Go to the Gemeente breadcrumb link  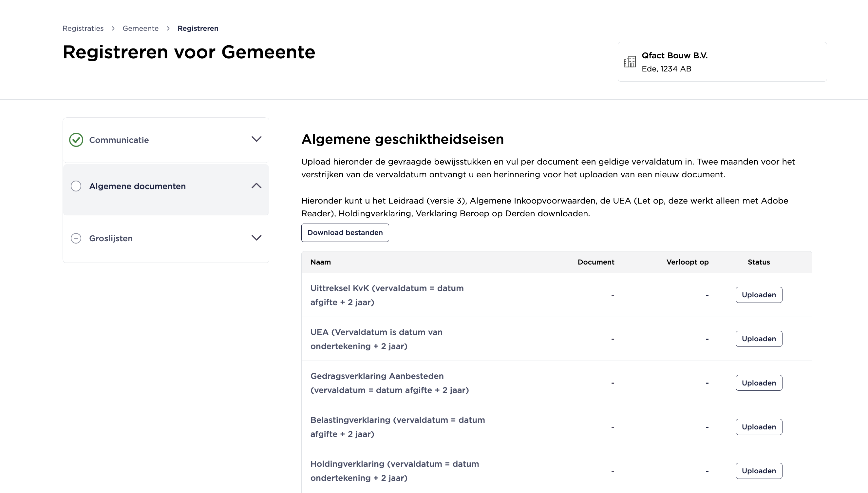(x=141, y=29)
